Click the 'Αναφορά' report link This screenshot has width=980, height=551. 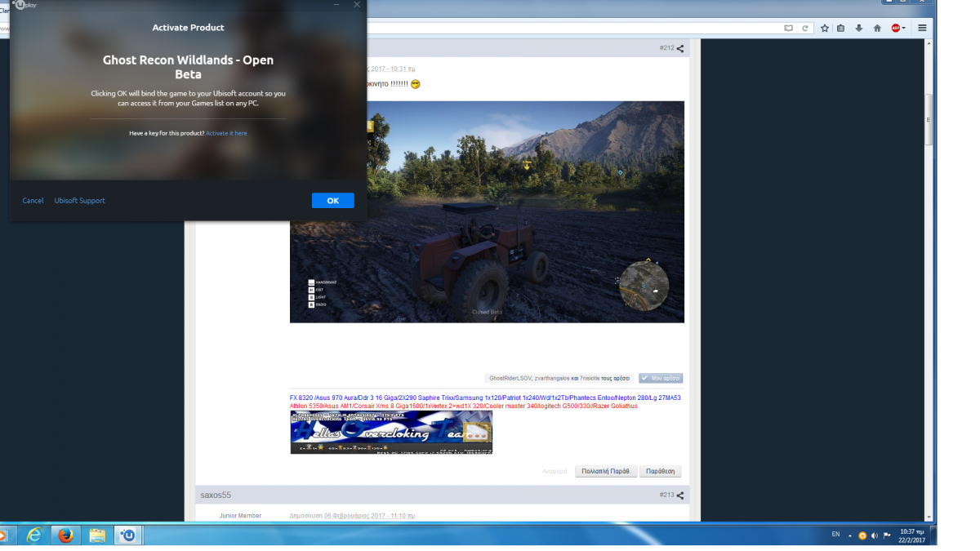click(555, 472)
